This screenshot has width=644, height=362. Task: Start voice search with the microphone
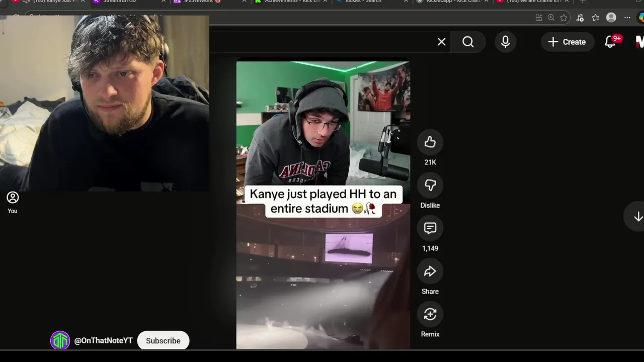pyautogui.click(x=505, y=42)
